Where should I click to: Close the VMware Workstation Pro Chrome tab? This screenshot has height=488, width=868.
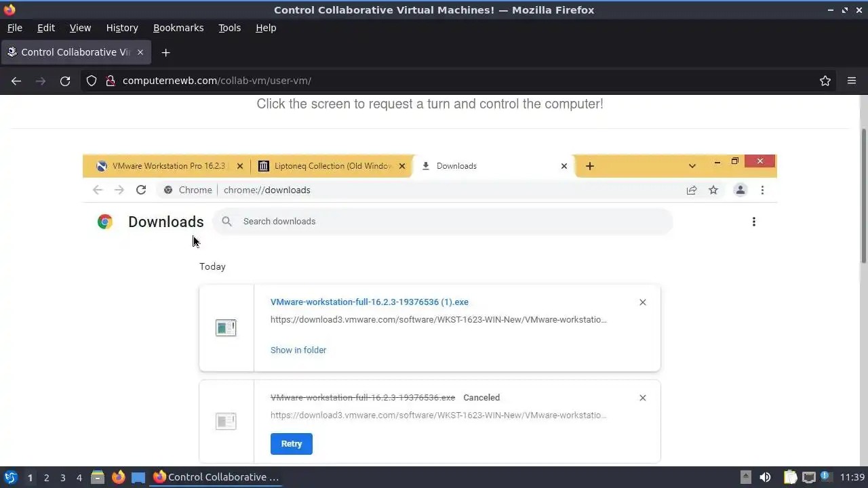239,166
